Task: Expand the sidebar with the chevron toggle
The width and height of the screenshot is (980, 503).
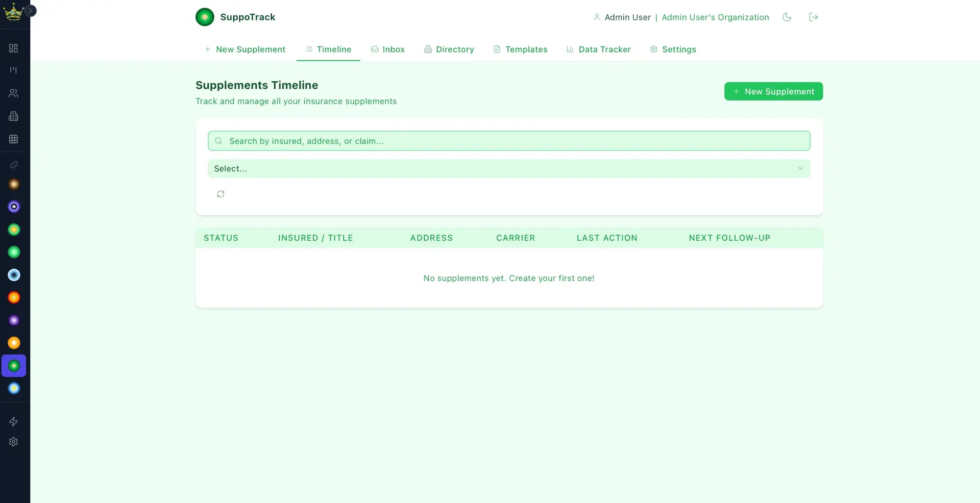Action: point(31,10)
